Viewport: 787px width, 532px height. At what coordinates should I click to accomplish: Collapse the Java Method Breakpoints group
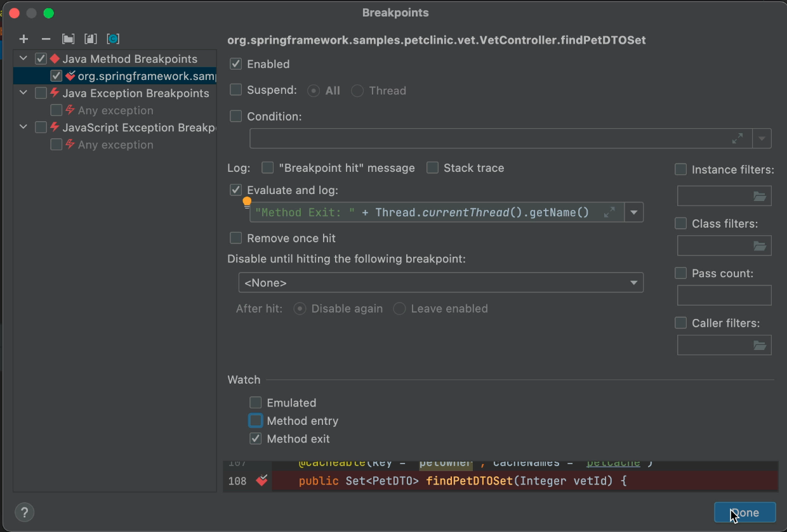tap(24, 59)
